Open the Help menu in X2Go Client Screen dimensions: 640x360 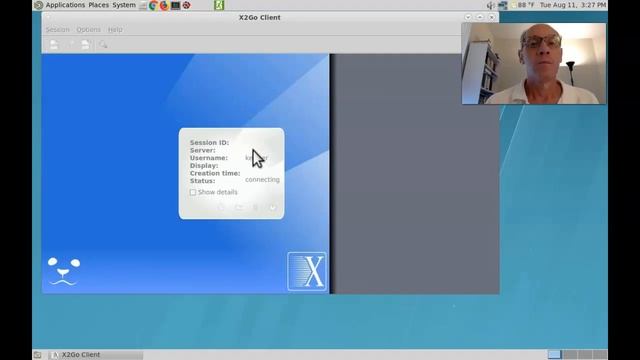coord(115,29)
